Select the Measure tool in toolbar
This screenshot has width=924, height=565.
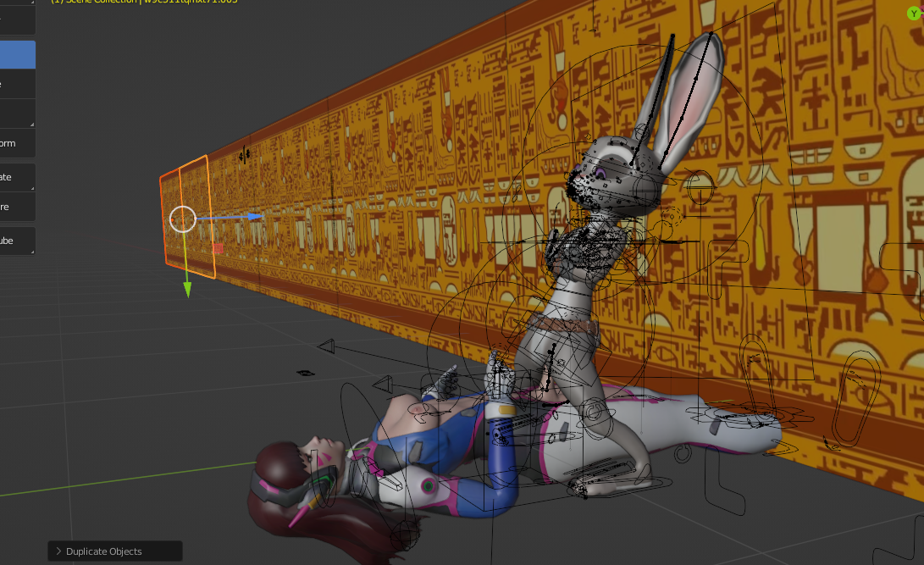click(16, 207)
